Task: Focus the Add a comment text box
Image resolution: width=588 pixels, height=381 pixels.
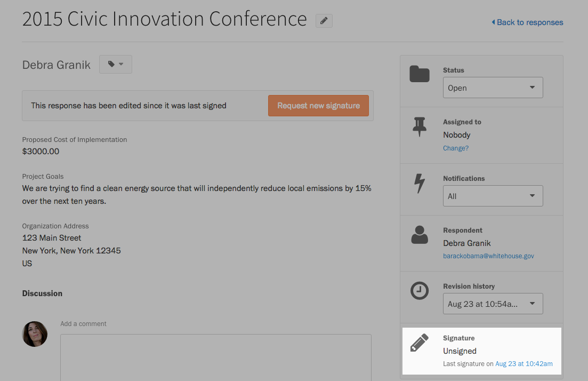Action: [x=215, y=358]
